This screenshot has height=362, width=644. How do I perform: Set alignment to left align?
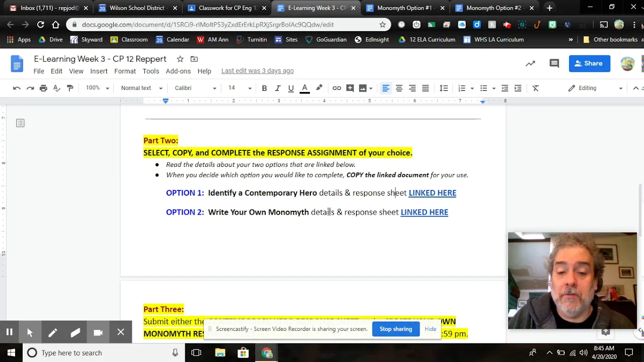coord(386,88)
